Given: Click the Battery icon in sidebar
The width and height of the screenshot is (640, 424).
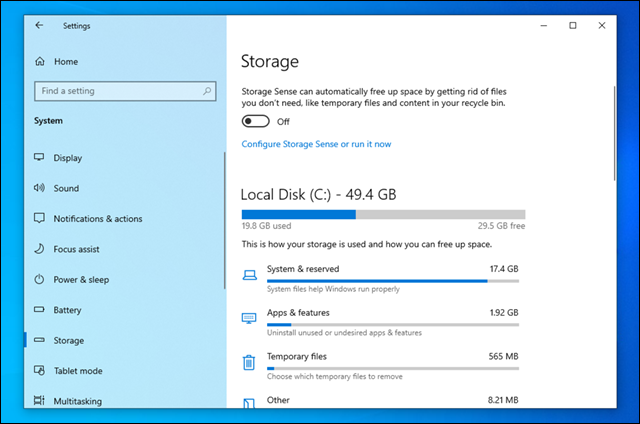Looking at the screenshot, I should coord(39,309).
